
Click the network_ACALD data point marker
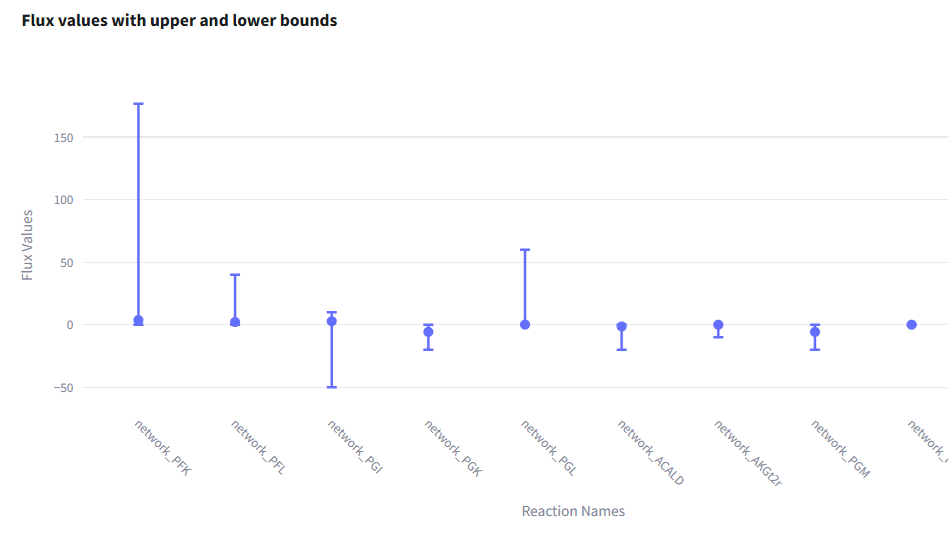(622, 327)
